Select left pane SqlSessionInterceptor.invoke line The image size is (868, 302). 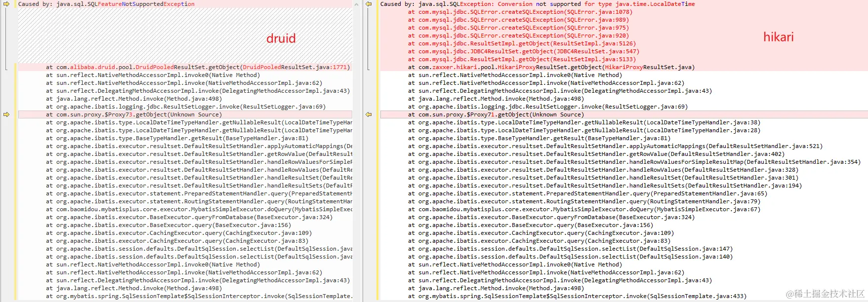coord(199,296)
